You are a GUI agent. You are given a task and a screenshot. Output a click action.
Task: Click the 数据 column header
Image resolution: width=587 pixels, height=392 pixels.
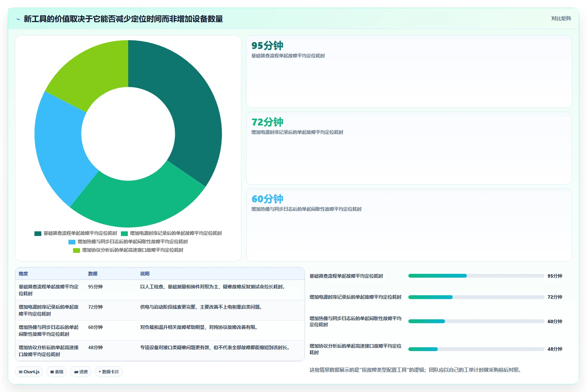pos(93,274)
